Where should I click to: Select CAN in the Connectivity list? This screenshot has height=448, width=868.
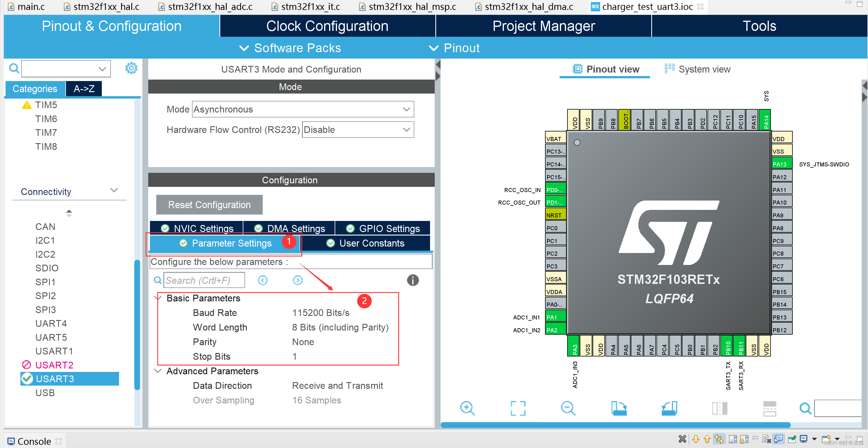[45, 226]
